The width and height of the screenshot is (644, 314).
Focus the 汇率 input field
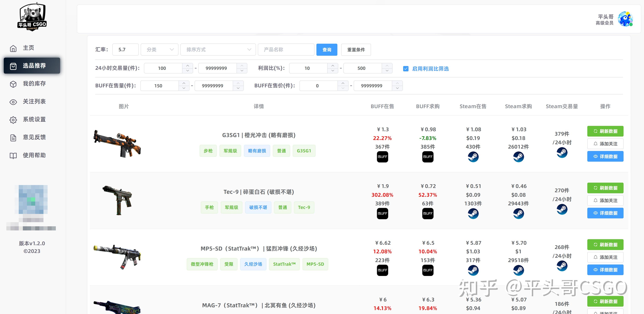[x=126, y=50]
